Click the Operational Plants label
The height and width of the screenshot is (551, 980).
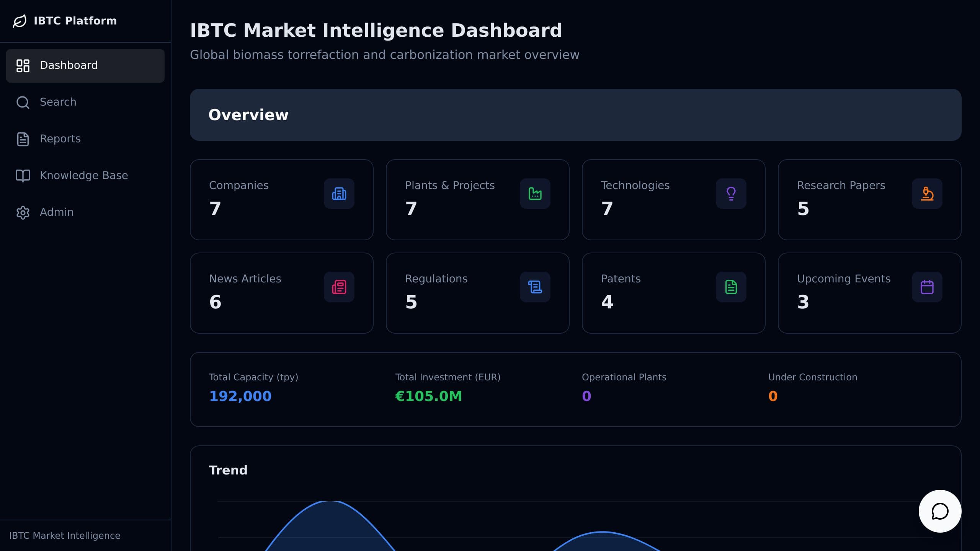(624, 377)
